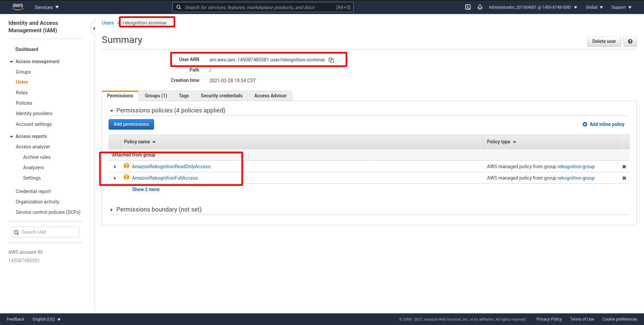Open the Global region dropdown

pyautogui.click(x=594, y=7)
